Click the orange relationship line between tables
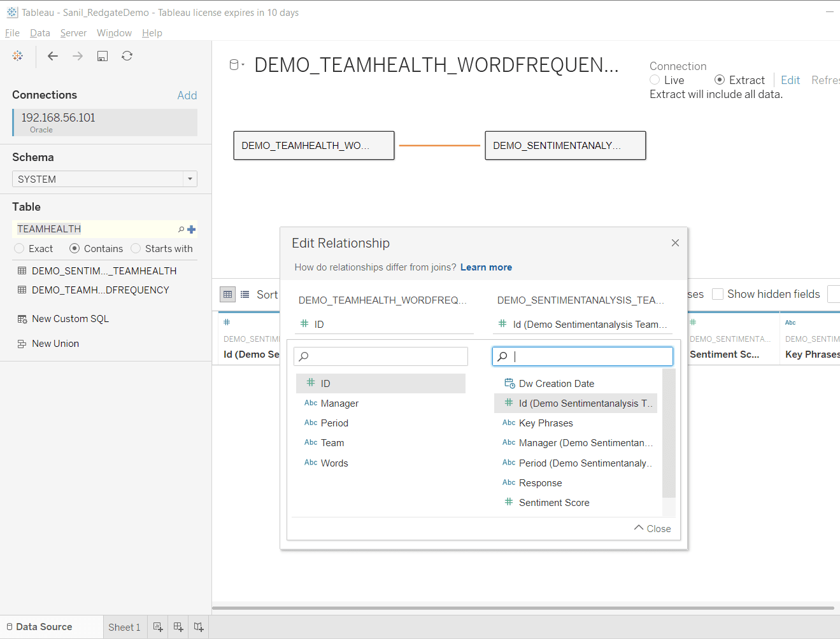840x639 pixels. click(x=439, y=146)
